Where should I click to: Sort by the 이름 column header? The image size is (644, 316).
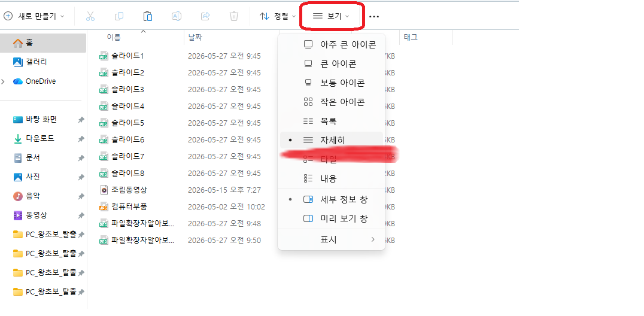point(114,37)
